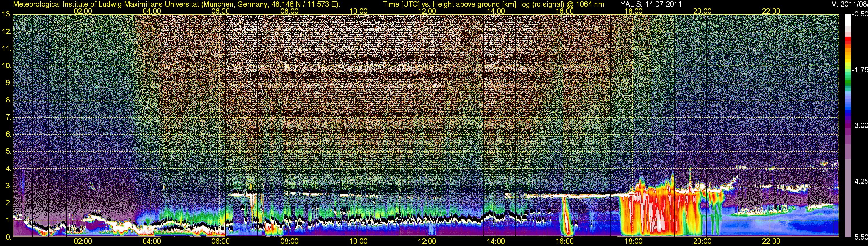Image resolution: width=868 pixels, height=246 pixels.
Task: Click the -4.25 value on the color scale
Action: click(x=860, y=181)
